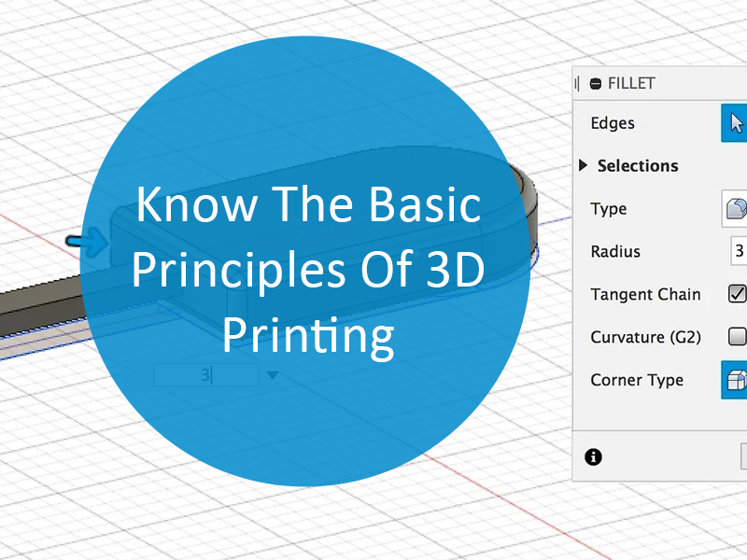Open the info help icon in the Fillet panel
Screen dimensions: 747x560
pyautogui.click(x=593, y=456)
